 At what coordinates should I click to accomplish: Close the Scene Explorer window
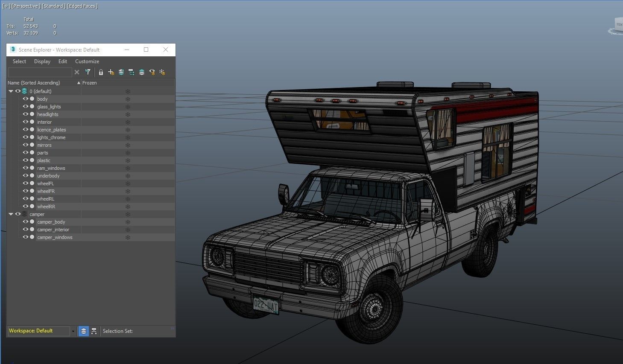(x=166, y=50)
